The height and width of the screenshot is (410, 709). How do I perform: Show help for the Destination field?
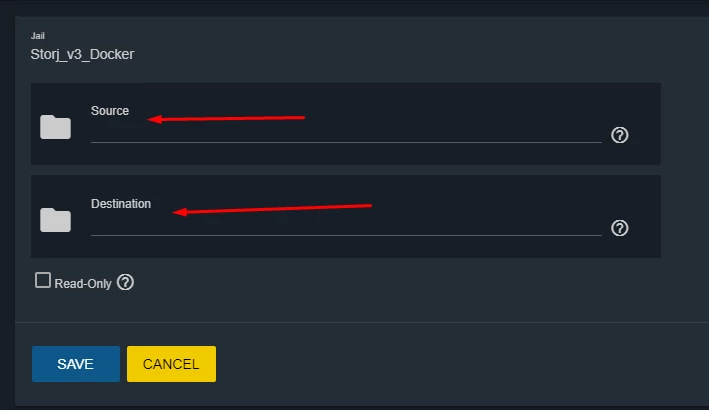click(619, 228)
